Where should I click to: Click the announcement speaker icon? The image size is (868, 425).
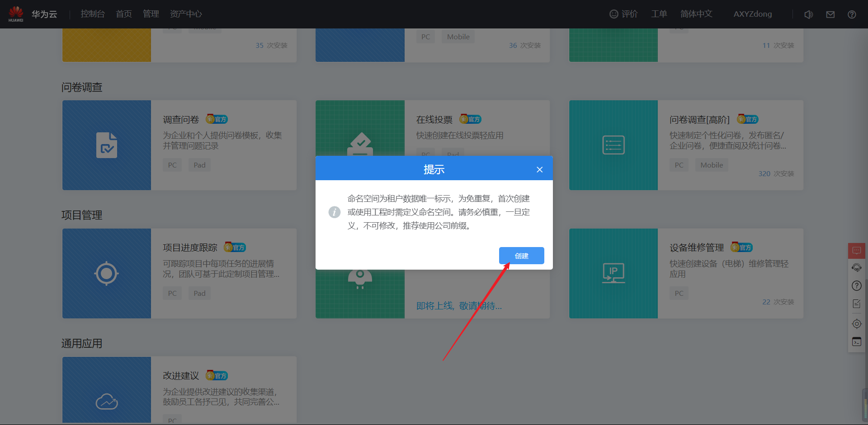809,14
